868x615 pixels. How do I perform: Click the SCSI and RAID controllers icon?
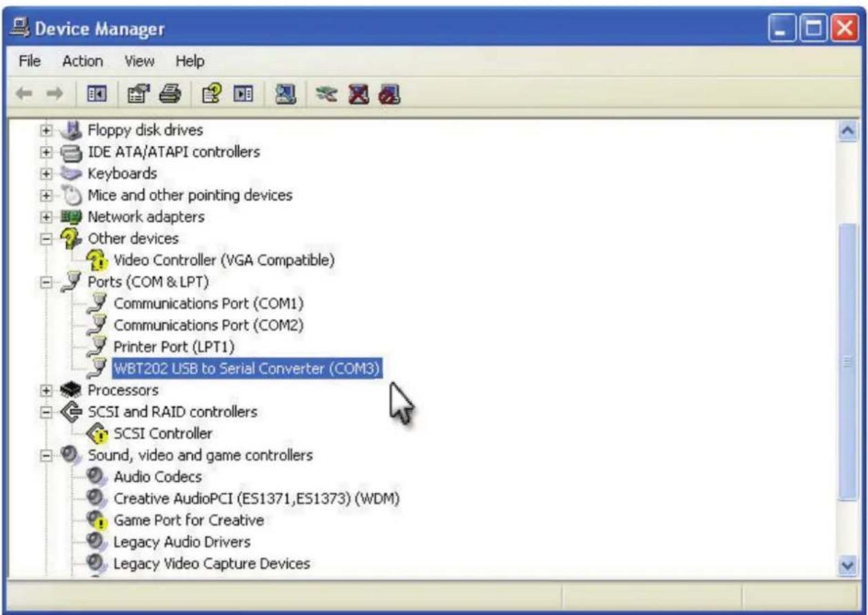pos(72,412)
